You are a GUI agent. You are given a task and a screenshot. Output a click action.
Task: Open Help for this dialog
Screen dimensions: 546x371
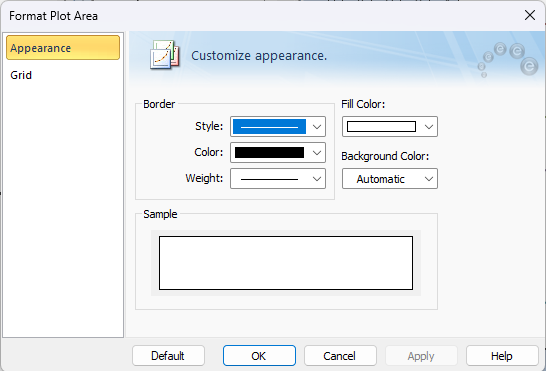click(x=502, y=356)
